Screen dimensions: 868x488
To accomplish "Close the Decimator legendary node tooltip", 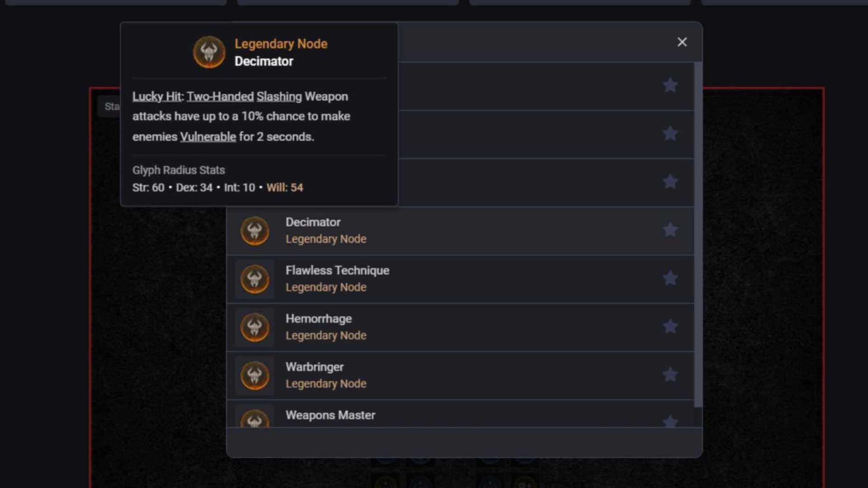I will 682,42.
